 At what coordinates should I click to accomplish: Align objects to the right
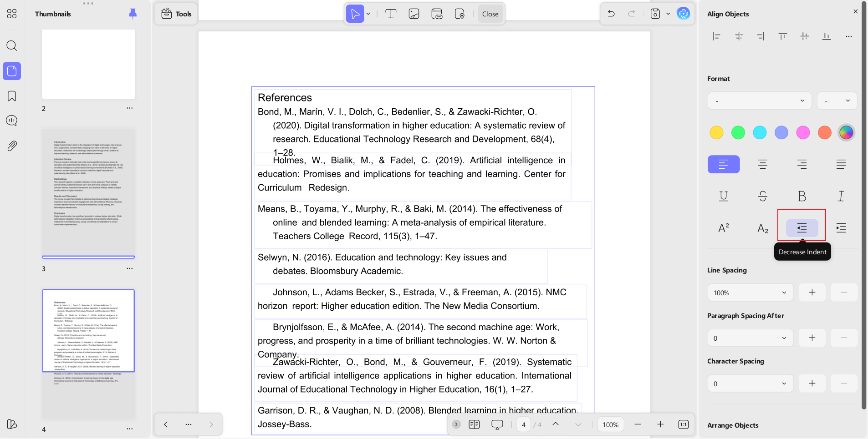coord(761,36)
